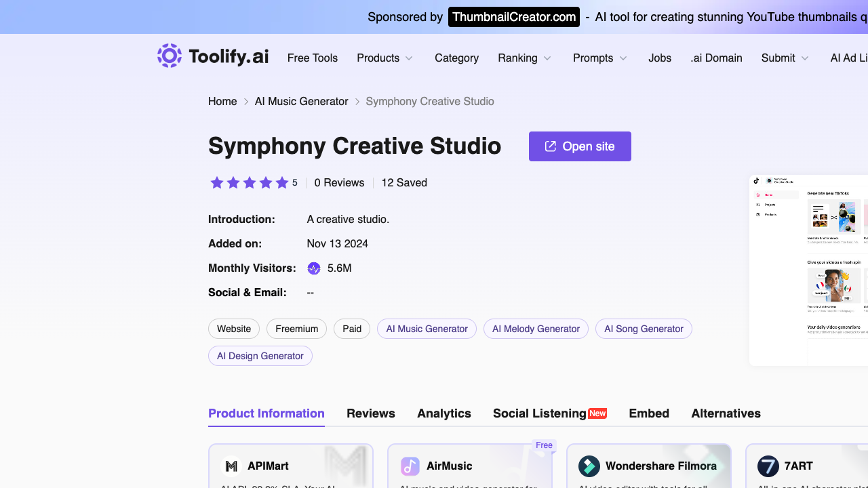Click the monthly visitors pulse icon
The width and height of the screenshot is (868, 488).
click(314, 268)
